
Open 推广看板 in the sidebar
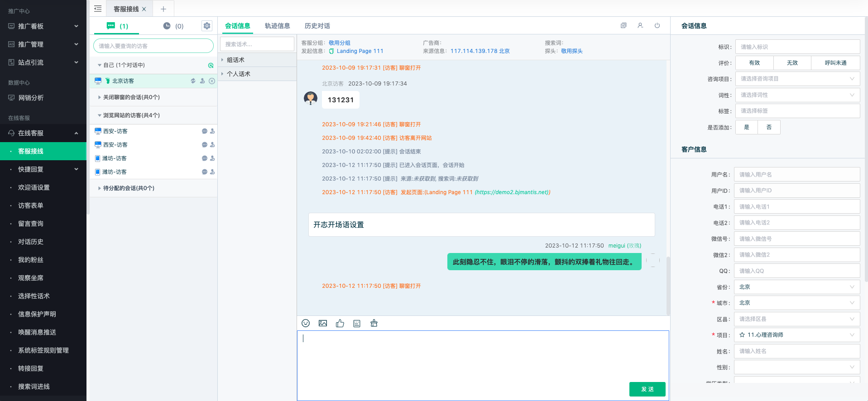[43, 26]
